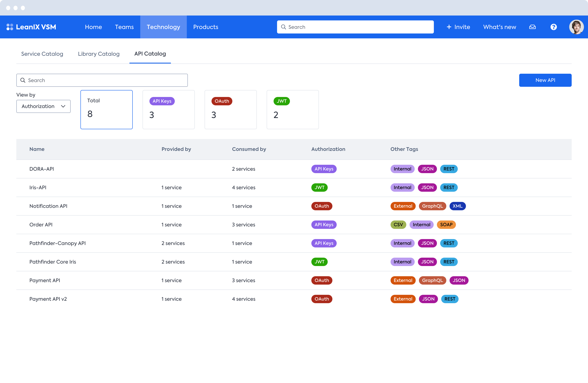The height and width of the screenshot is (383, 588).
Task: Switch to the Service Catalog tab
Action: click(x=42, y=54)
